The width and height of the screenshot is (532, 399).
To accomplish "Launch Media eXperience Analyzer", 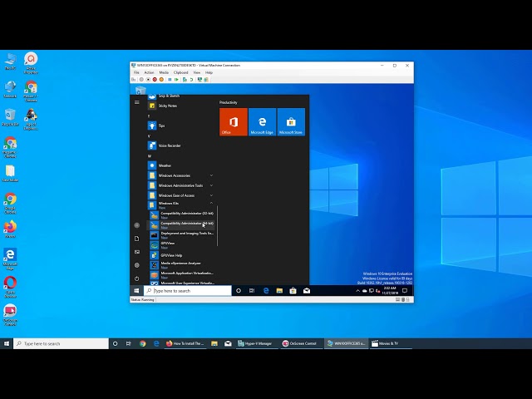I will tap(182, 265).
